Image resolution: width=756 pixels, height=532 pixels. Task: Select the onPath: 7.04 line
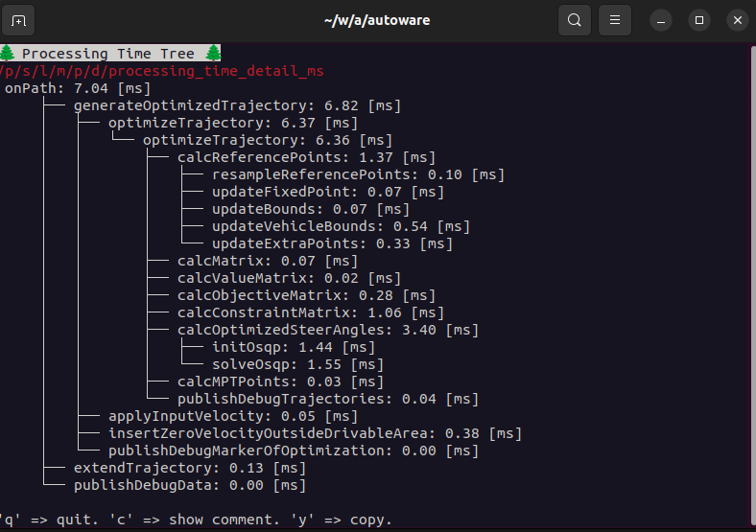(78, 88)
